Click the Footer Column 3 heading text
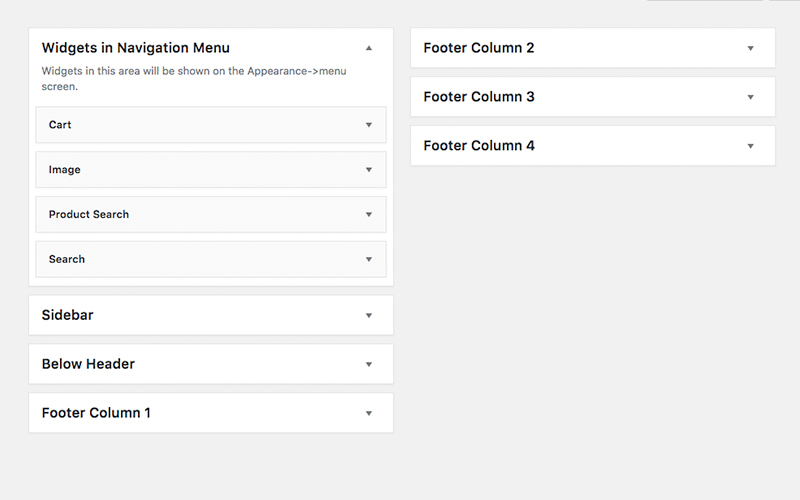This screenshot has height=500, width=800. point(478,97)
